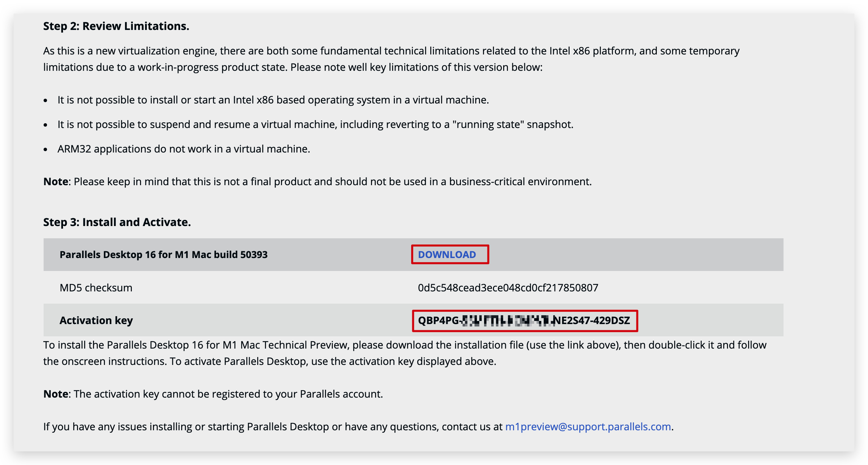The image size is (868, 465).
Task: Click the 'MD5 checksum' label cell
Action: [96, 288]
